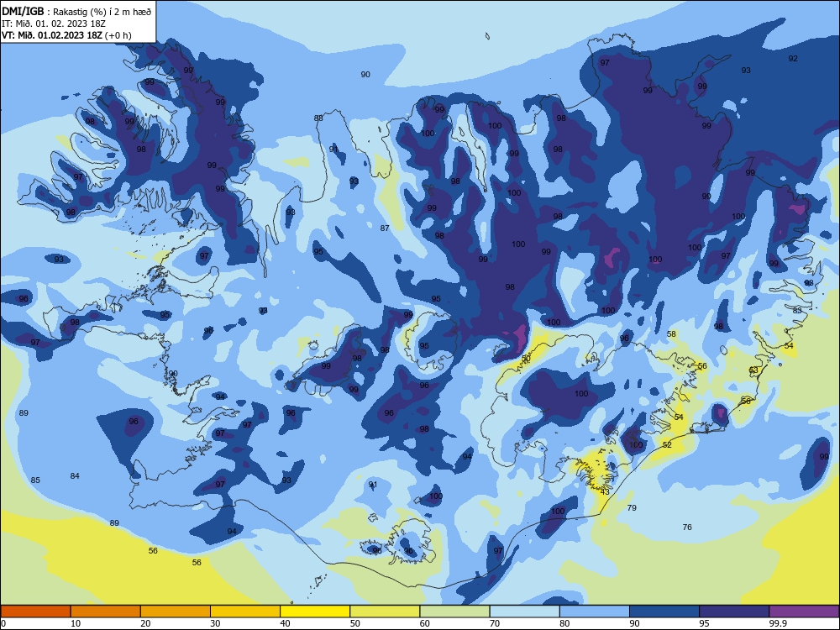Pick the light green 60–70 legend swatch
The height and width of the screenshot is (630, 840).
(454, 612)
